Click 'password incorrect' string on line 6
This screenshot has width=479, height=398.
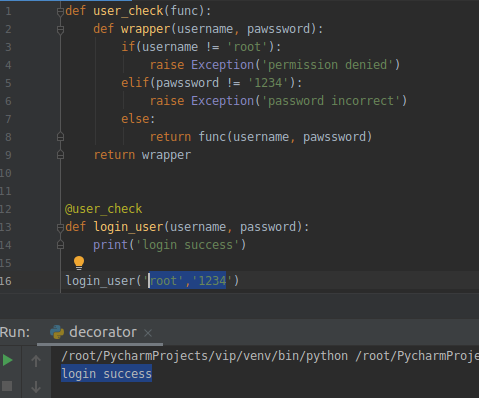[331, 101]
